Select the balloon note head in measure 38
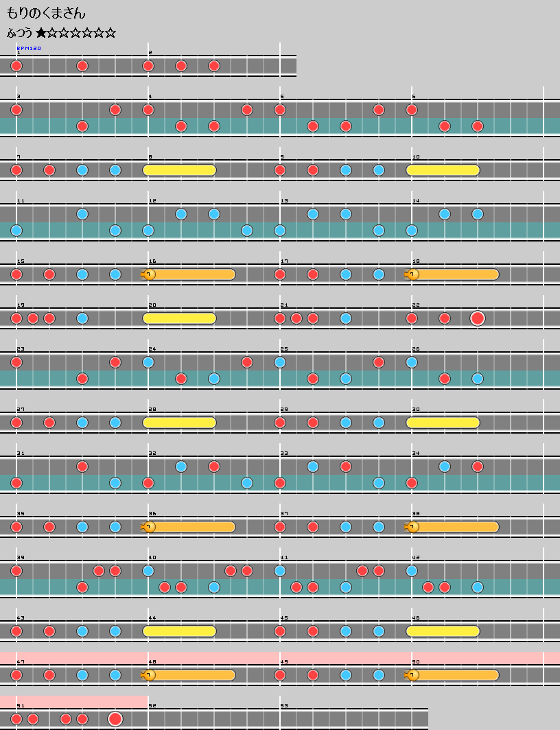 pyautogui.click(x=412, y=527)
